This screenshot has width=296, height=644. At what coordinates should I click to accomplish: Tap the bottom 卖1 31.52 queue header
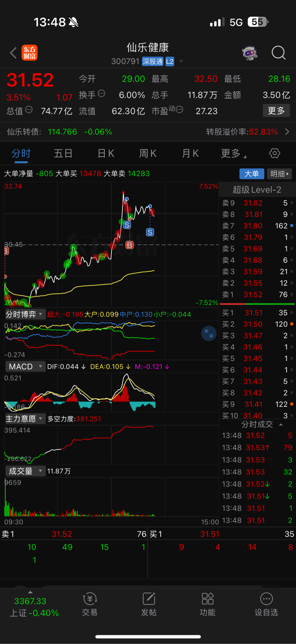pyautogui.click(x=74, y=534)
